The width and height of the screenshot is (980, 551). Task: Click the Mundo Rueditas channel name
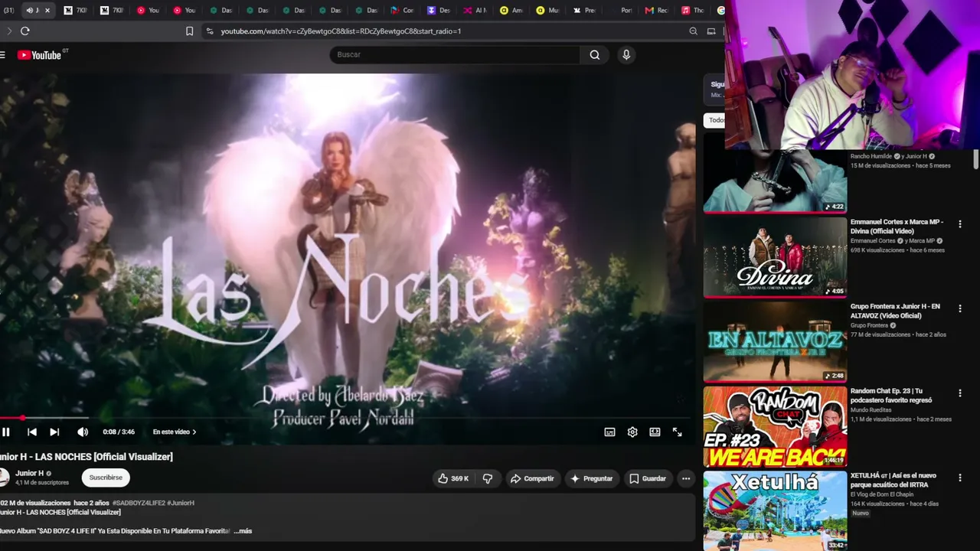[871, 410]
